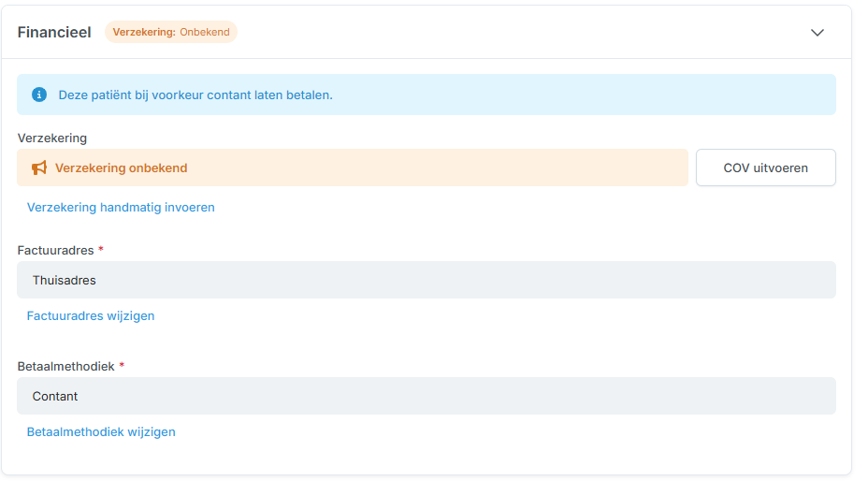Click the 'Verzekering onbekend' warning text
868x481 pixels.
[121, 168]
